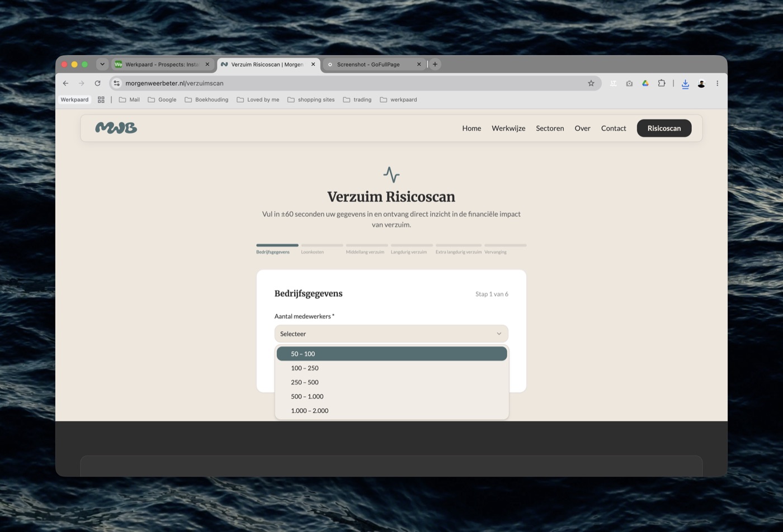The height and width of the screenshot is (532, 783).
Task: Open the Loved by me bookmark folder
Action: (x=258, y=99)
